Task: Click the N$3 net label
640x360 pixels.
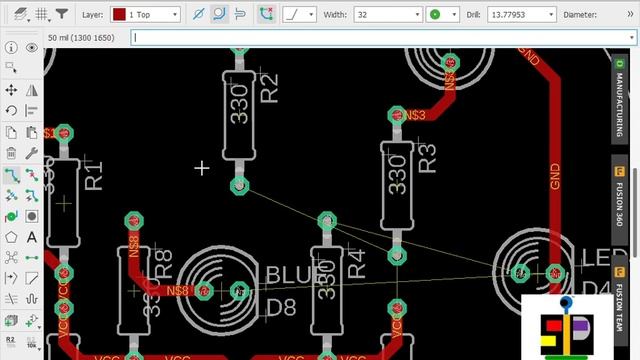Action: click(415, 115)
